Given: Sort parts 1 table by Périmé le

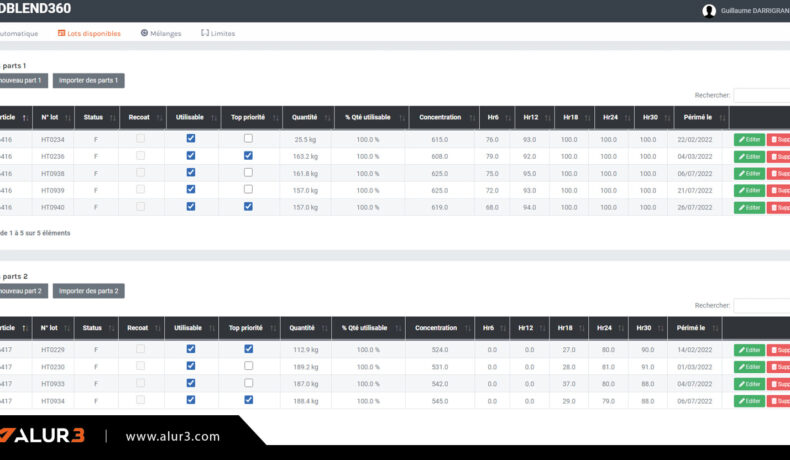Looking at the screenshot, I should [x=701, y=117].
